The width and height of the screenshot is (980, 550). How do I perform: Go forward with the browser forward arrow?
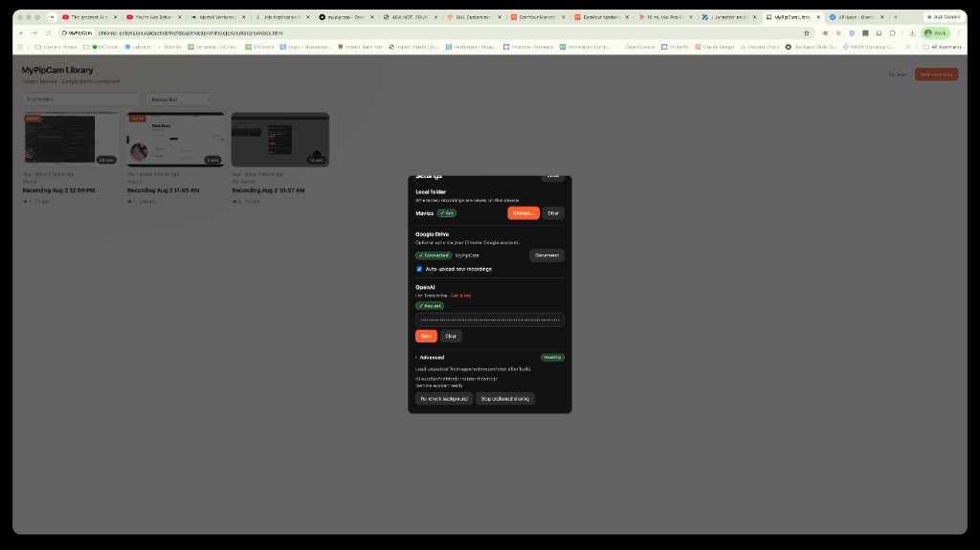(x=34, y=33)
